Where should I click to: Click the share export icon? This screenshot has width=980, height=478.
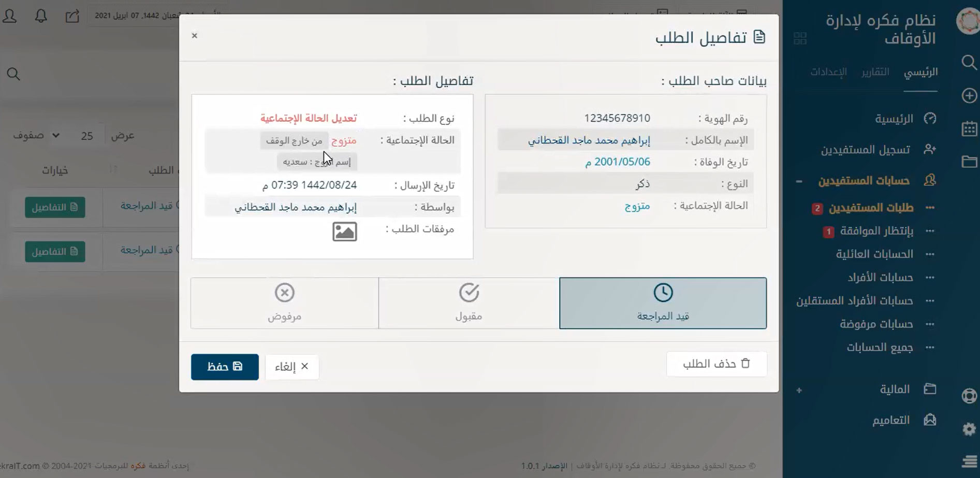click(x=72, y=16)
